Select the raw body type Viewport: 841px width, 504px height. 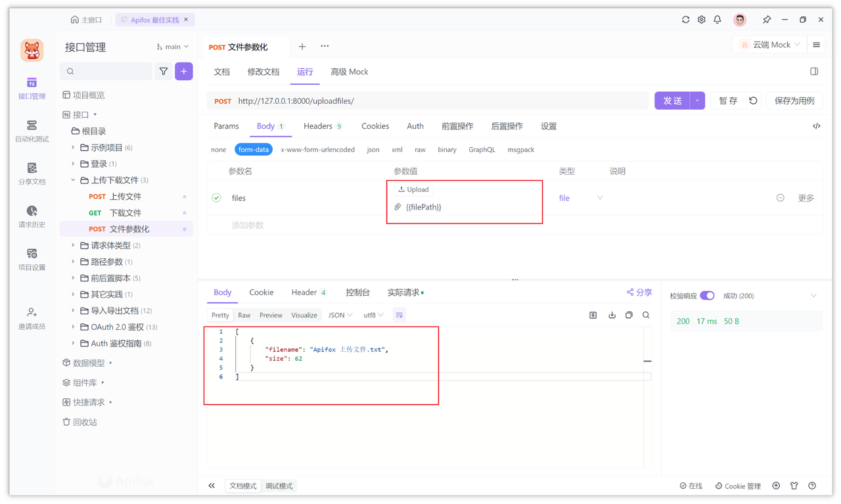(420, 150)
